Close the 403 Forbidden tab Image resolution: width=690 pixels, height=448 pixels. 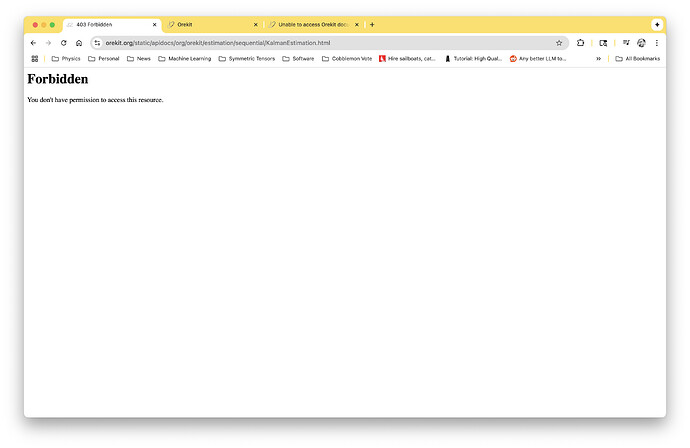coord(154,24)
